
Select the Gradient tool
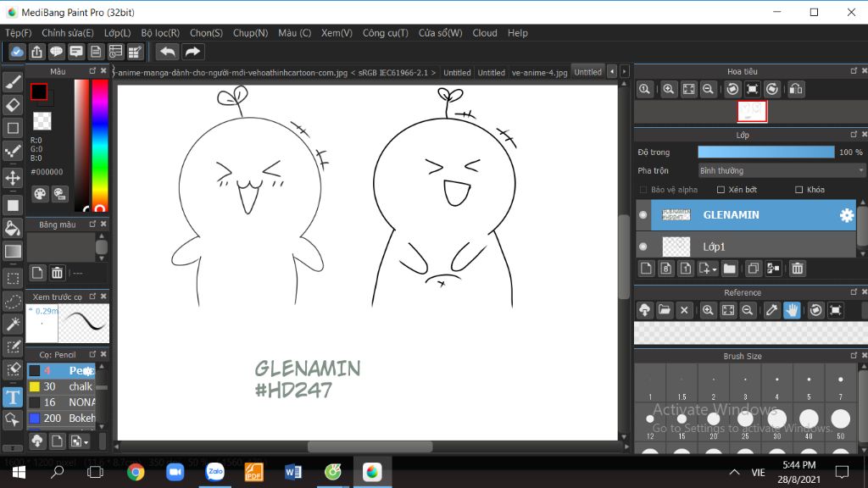[x=13, y=252]
